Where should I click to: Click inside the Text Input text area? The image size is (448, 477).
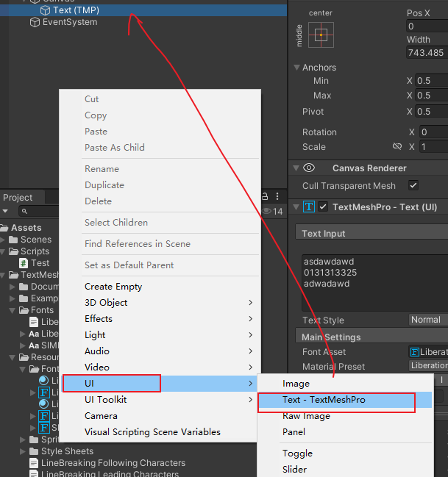375,283
